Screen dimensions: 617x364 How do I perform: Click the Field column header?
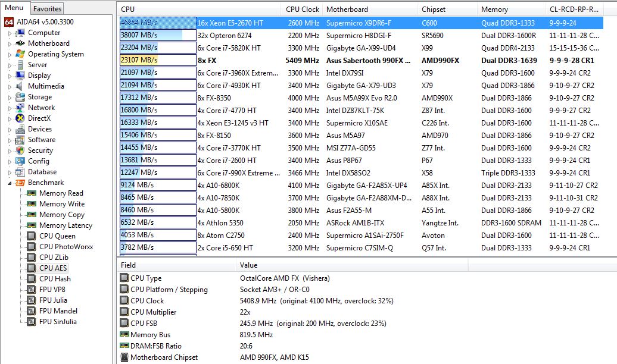[177, 265]
